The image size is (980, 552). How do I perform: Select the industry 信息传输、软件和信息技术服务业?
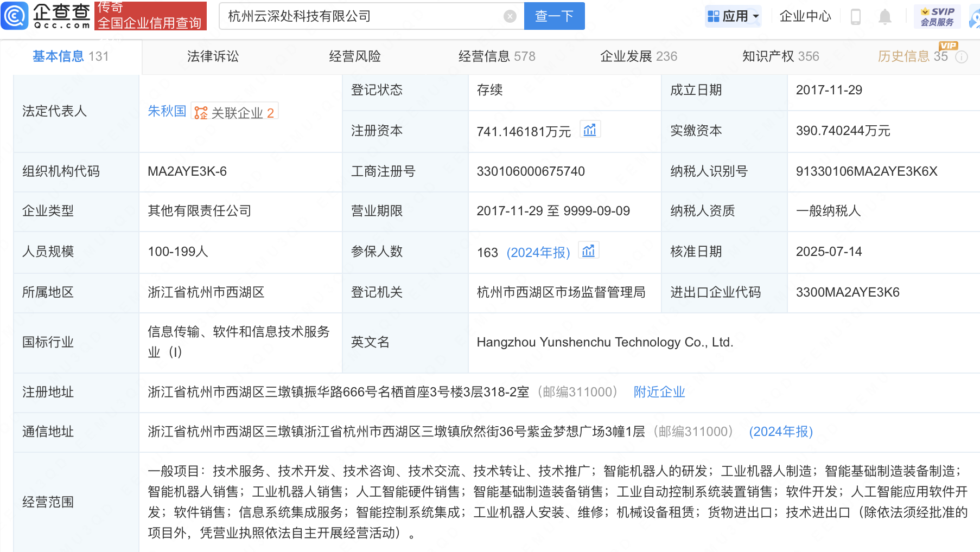click(x=239, y=342)
